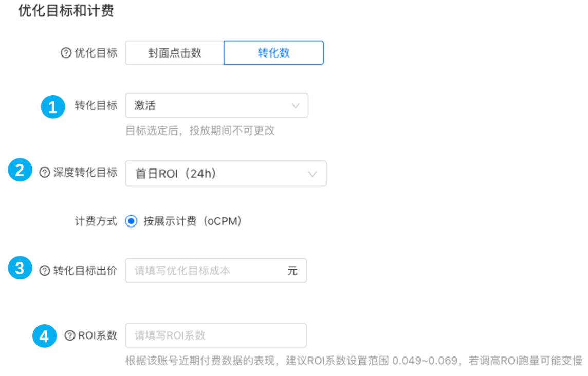Switch optimization goal to 封面点击数

pos(174,52)
